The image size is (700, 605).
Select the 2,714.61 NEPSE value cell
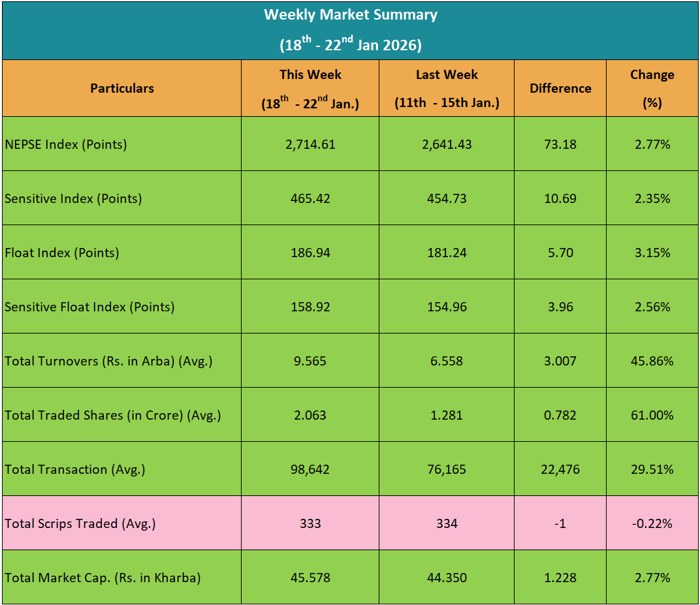pos(310,144)
